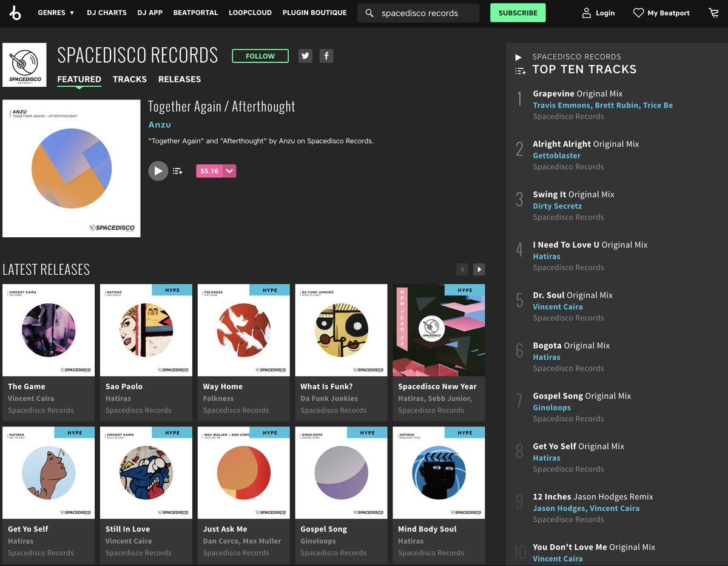The image size is (728, 566).
Task: Click the Spacedisco Records label logo
Action: [x=24, y=65]
